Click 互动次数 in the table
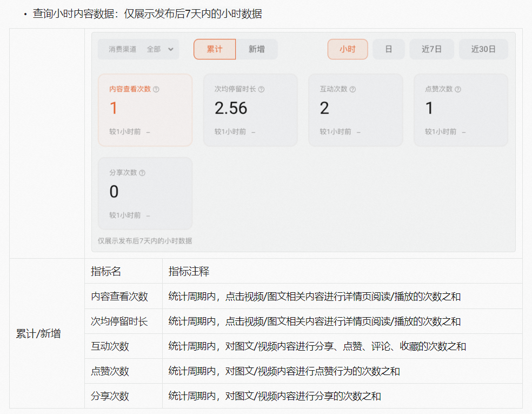 tap(110, 346)
